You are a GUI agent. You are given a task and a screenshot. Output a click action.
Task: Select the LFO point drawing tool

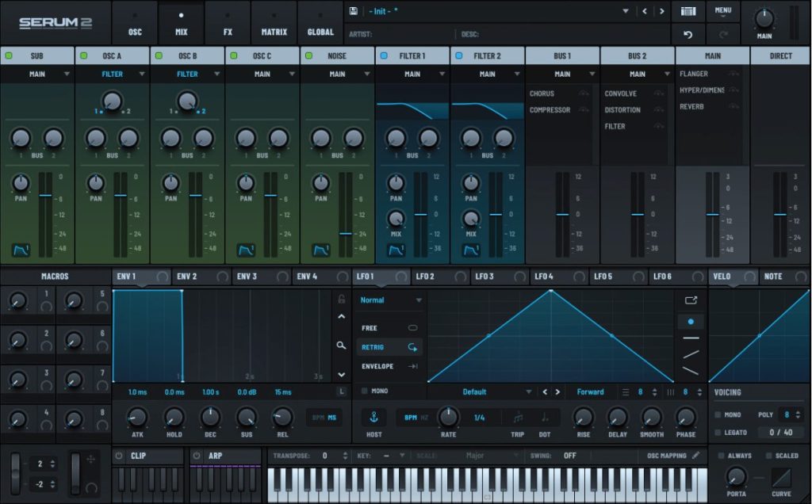(x=691, y=321)
